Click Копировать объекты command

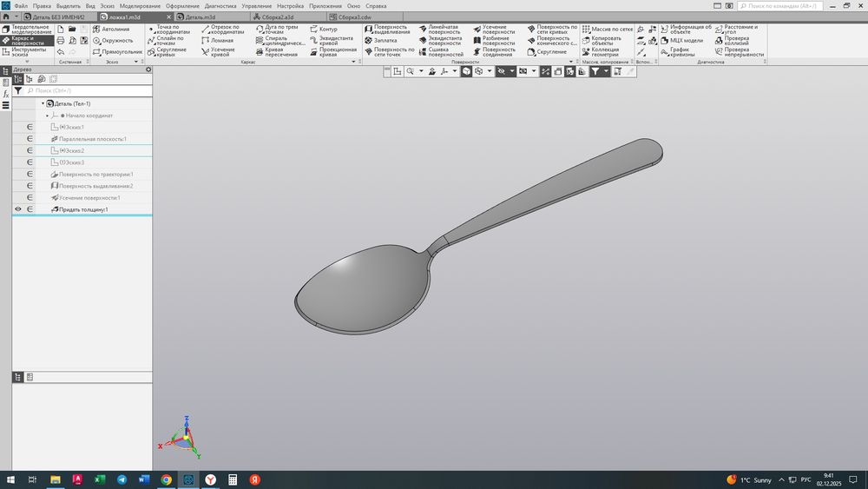[x=602, y=41]
